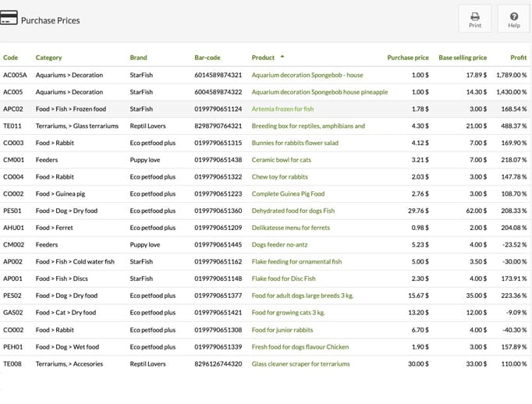
Task: Sort by Category column header
Action: pyautogui.click(x=49, y=58)
